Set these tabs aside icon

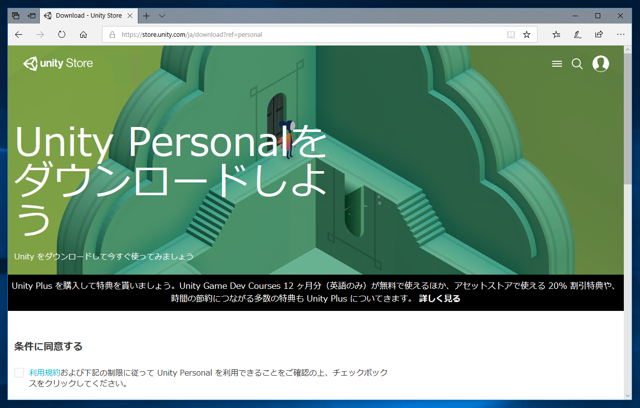point(31,16)
